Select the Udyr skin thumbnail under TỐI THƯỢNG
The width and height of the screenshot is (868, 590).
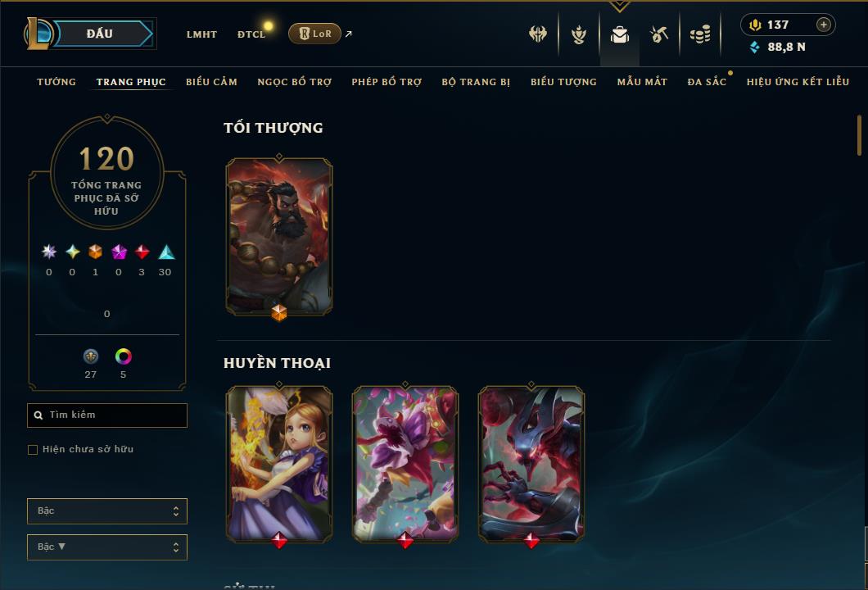click(x=279, y=237)
